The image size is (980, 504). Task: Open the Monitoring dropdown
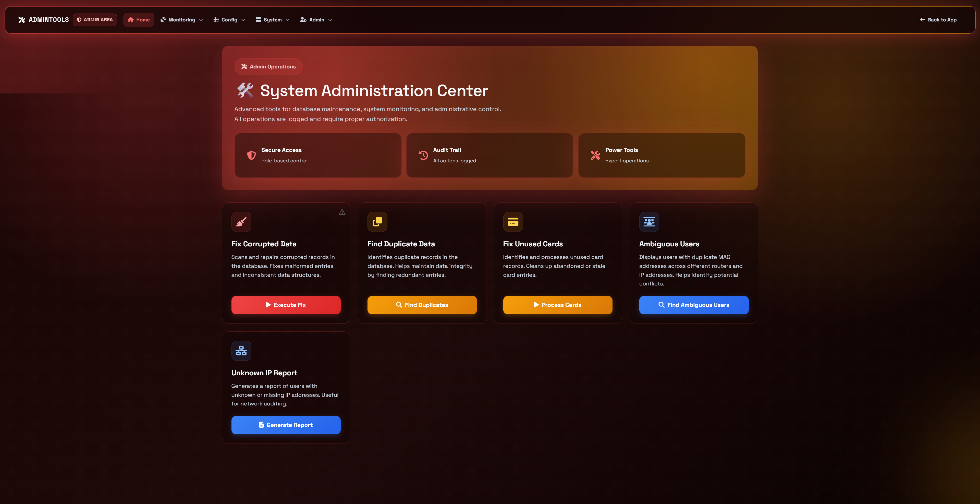click(x=181, y=19)
